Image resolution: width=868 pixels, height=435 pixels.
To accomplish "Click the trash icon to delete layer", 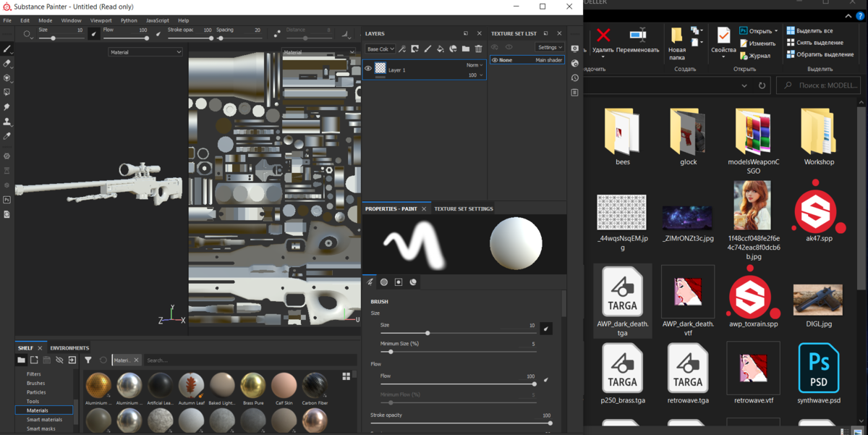I will pos(478,49).
